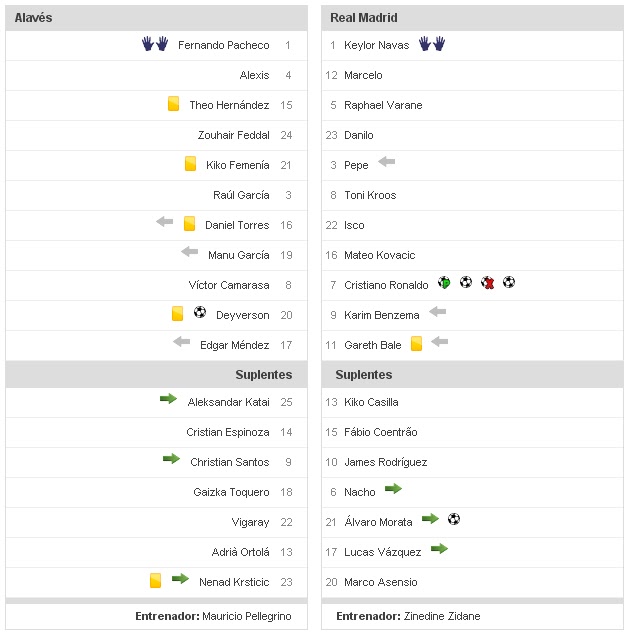This screenshot has height=634, width=630.
Task: Click Marco Asensio's row in Real Madrid substitutes
Action: (381, 582)
